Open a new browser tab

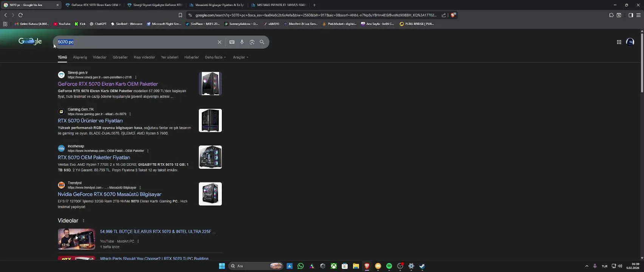click(314, 5)
